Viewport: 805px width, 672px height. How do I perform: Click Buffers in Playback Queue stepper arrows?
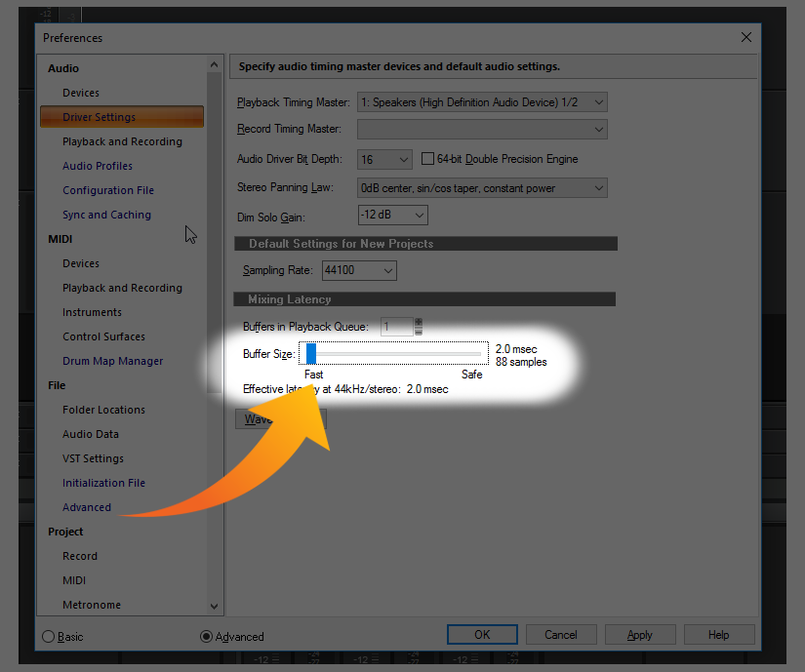point(419,327)
